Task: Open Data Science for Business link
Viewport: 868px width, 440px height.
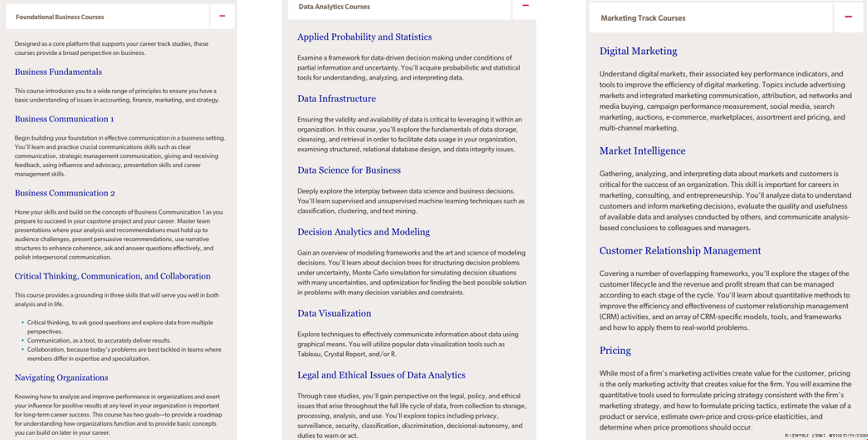Action: [x=349, y=170]
